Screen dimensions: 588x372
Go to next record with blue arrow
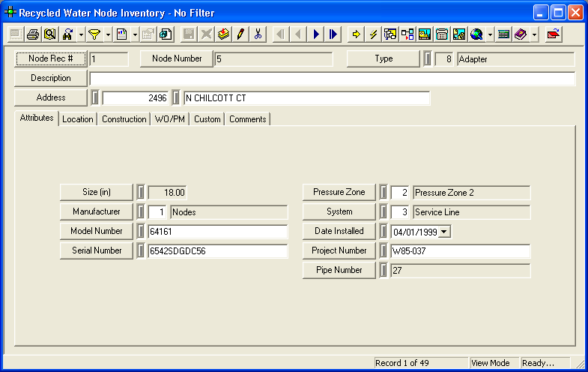pyautogui.click(x=316, y=34)
